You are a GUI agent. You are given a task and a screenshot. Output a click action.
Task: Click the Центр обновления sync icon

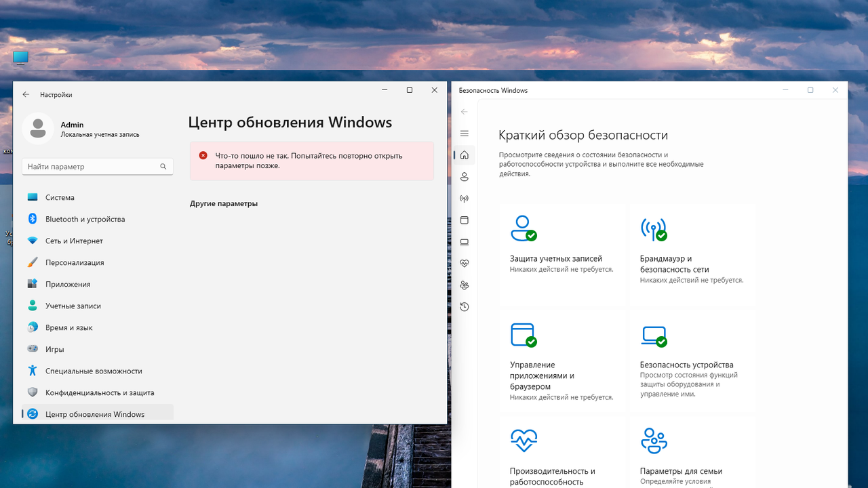pos(32,414)
